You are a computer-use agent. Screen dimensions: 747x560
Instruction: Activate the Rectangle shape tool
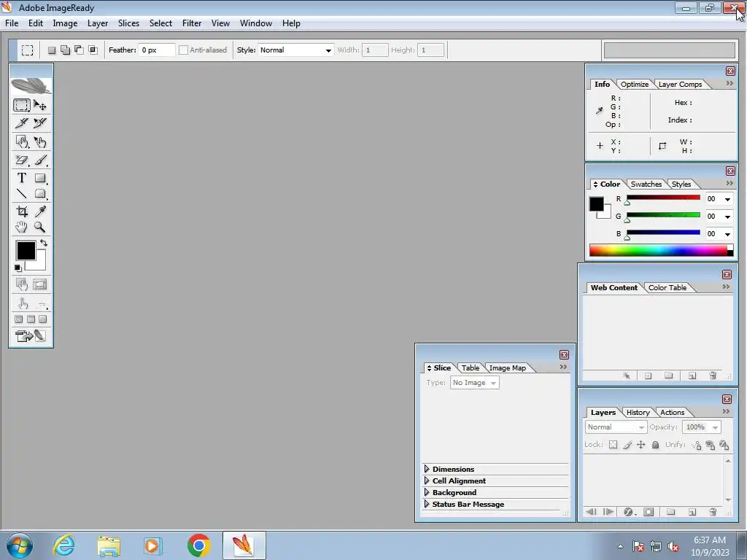[x=40, y=178]
